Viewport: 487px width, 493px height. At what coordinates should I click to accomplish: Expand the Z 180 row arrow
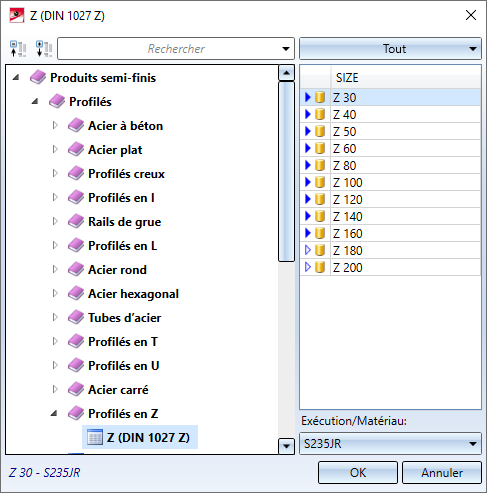(308, 250)
